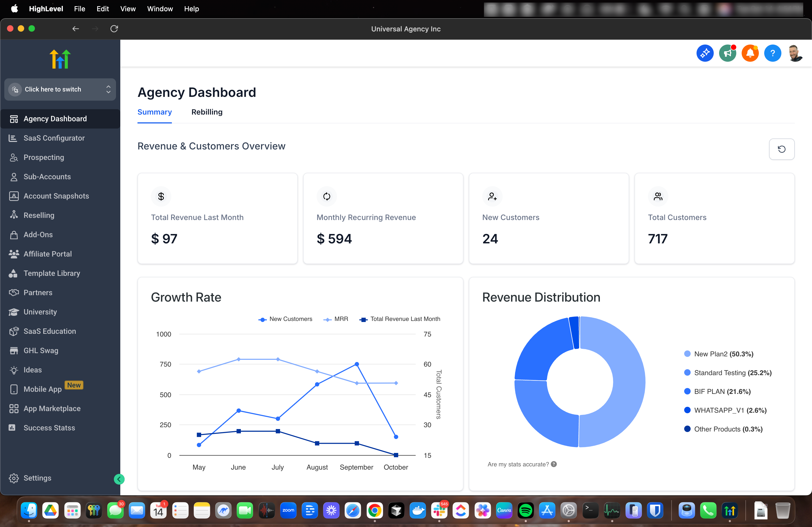Refresh the Revenue & Customers Overview
The image size is (812, 527).
[781, 149]
